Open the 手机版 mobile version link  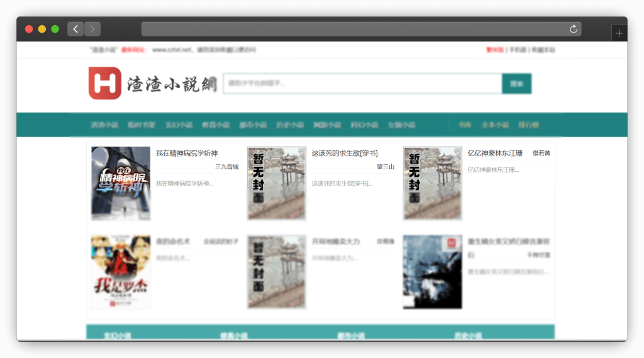tap(518, 50)
